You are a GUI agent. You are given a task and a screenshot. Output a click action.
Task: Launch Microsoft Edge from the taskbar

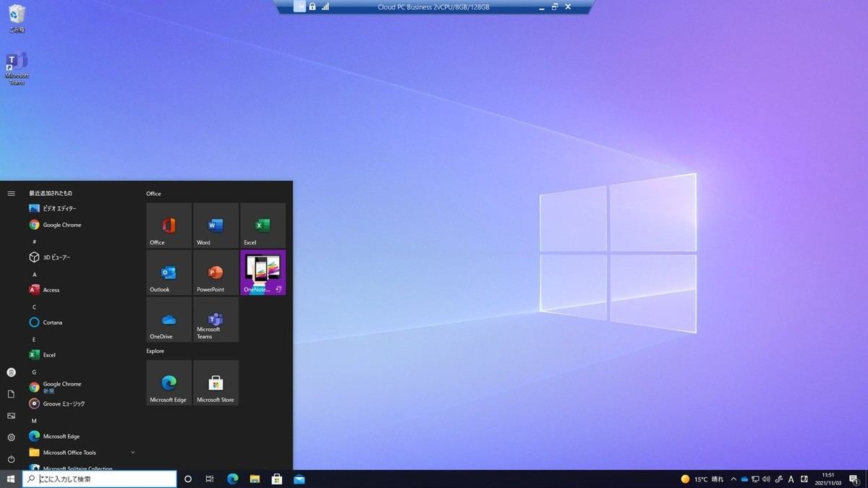(233, 479)
